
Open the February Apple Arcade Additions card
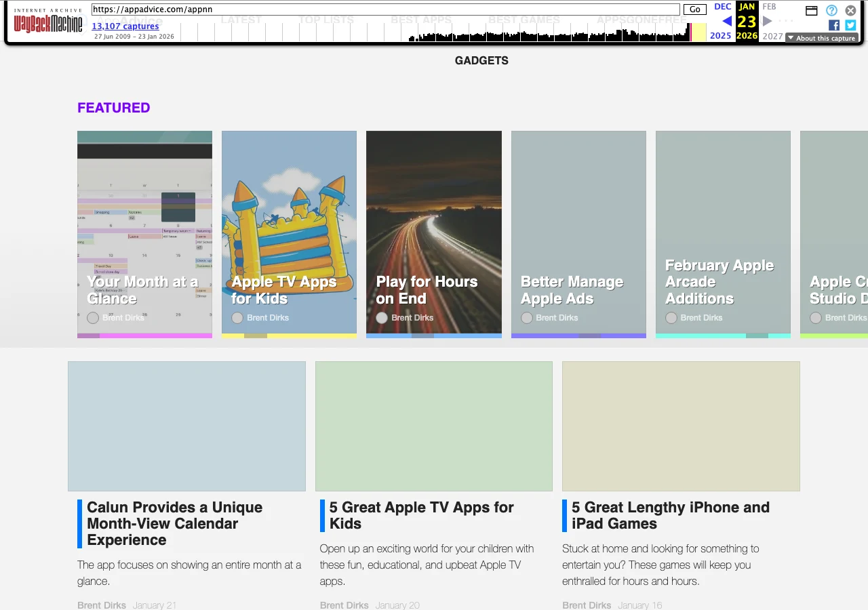click(723, 235)
